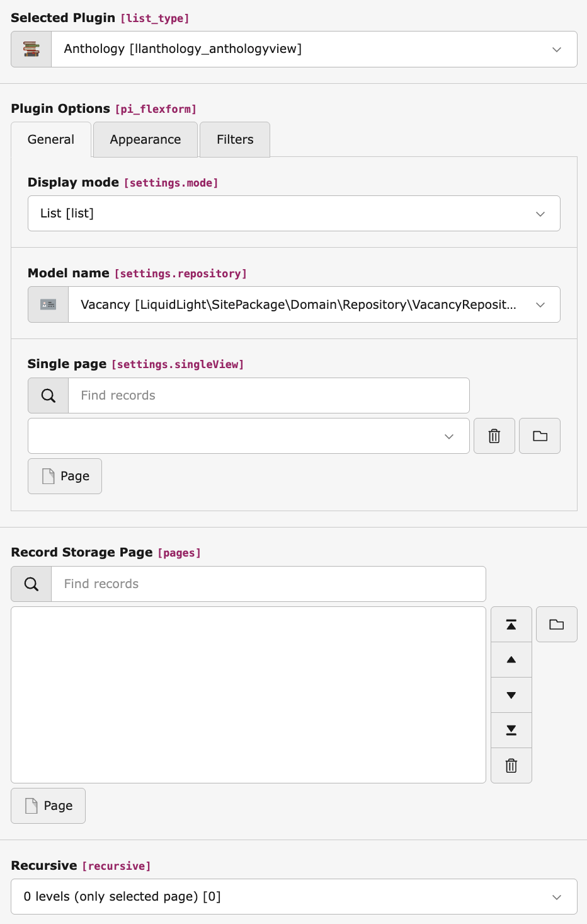587x924 pixels.
Task: Click the move-down arrow icon
Action: (x=511, y=695)
